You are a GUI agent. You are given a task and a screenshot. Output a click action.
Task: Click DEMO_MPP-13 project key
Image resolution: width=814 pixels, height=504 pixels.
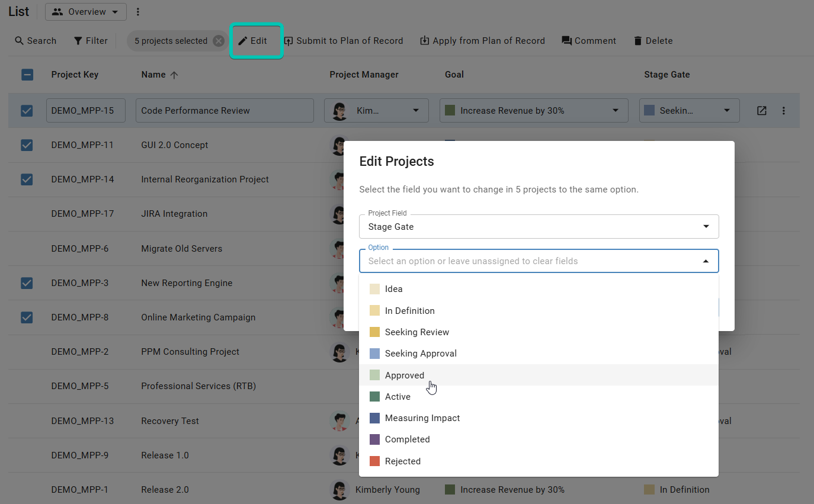pos(82,421)
